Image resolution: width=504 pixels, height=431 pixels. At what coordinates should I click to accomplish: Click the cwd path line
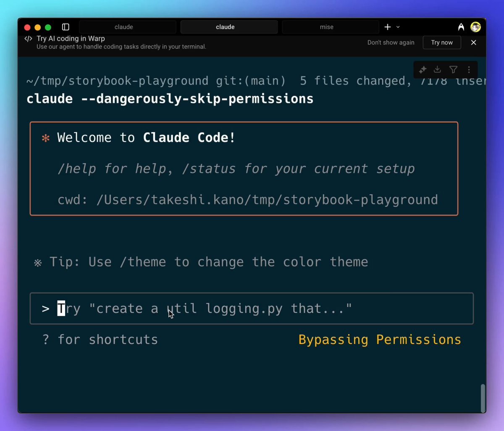click(248, 200)
